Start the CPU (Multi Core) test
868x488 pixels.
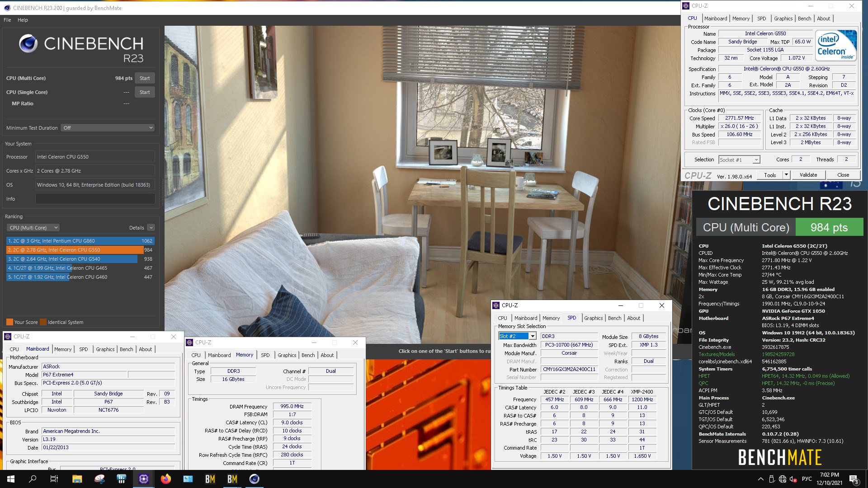(145, 78)
